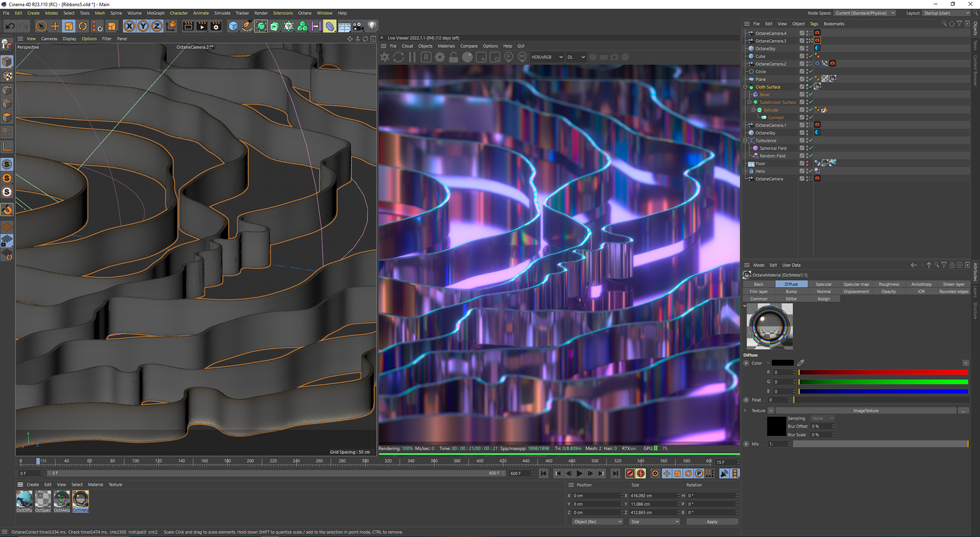980x537 pixels.
Task: Toggle Z axis lock
Action: tap(157, 26)
